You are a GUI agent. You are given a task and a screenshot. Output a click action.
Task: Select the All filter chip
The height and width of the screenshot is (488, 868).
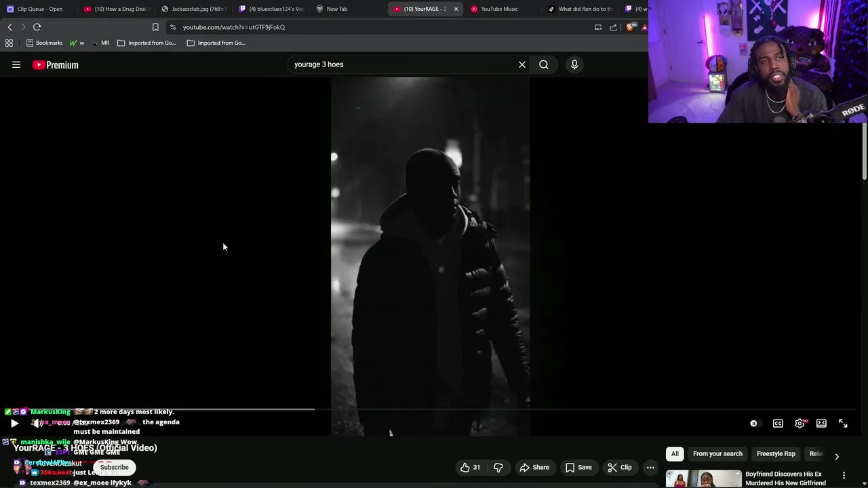(675, 453)
